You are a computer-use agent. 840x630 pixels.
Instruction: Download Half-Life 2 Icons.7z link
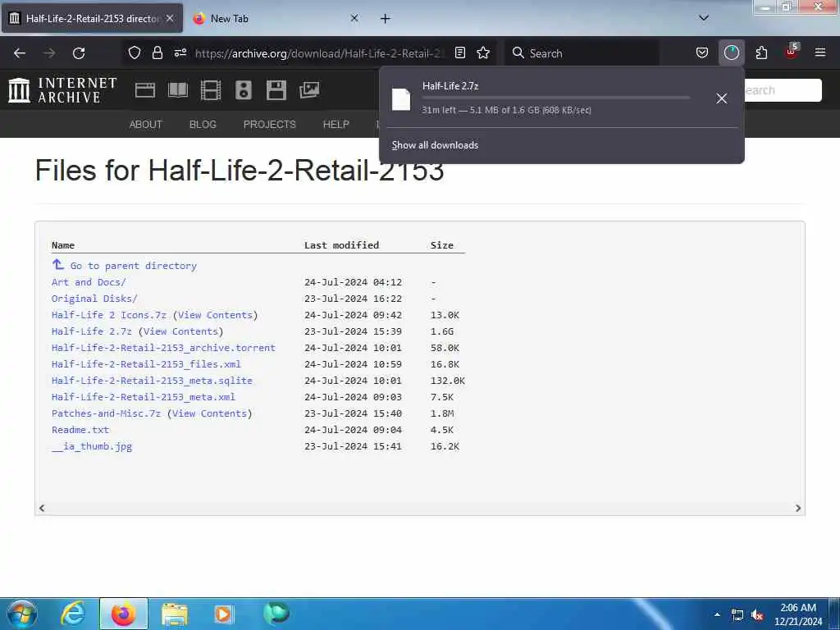click(x=109, y=315)
